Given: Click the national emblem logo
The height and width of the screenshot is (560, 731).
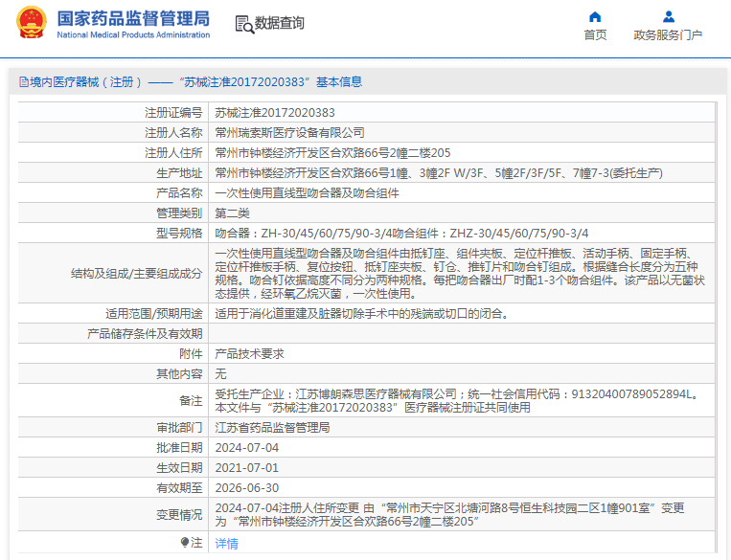Looking at the screenshot, I should [32, 22].
